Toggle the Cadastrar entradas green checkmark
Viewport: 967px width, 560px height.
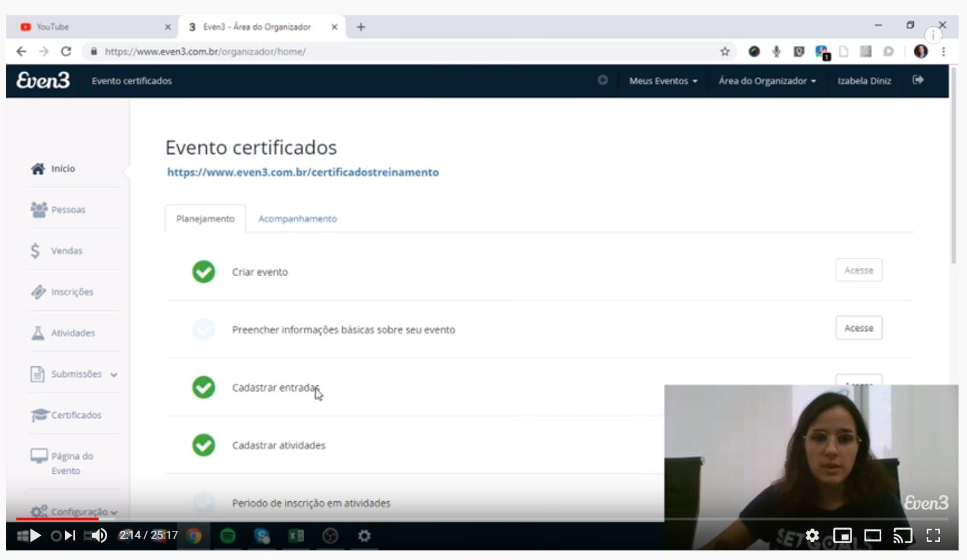click(x=203, y=388)
